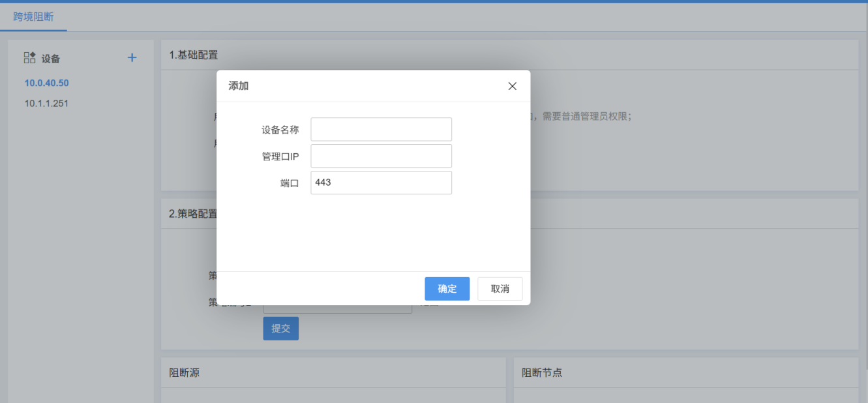
Task: Click the 添加 dialog title
Action: (238, 86)
